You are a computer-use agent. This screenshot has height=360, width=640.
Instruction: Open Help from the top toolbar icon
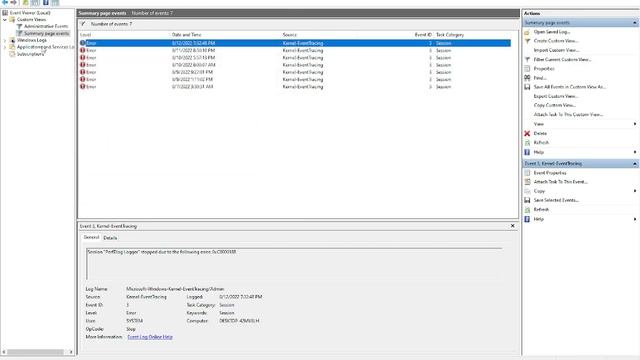click(46, 2)
